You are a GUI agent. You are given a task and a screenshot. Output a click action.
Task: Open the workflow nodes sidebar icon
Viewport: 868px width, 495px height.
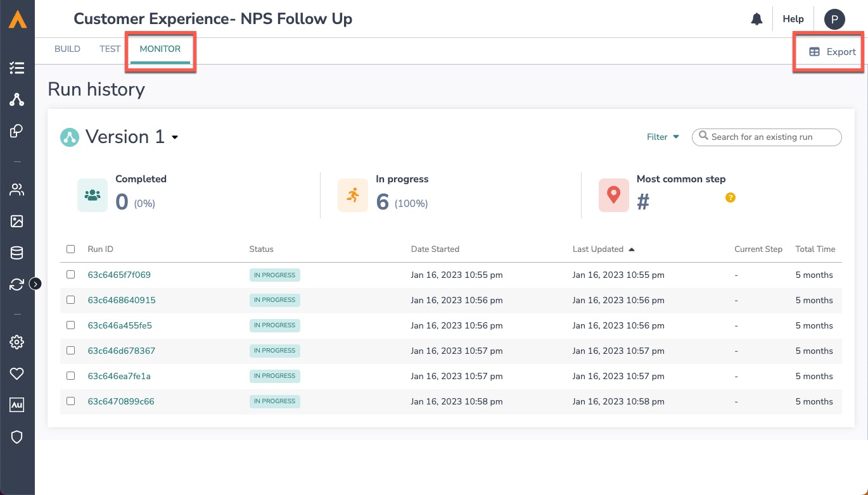click(x=17, y=99)
